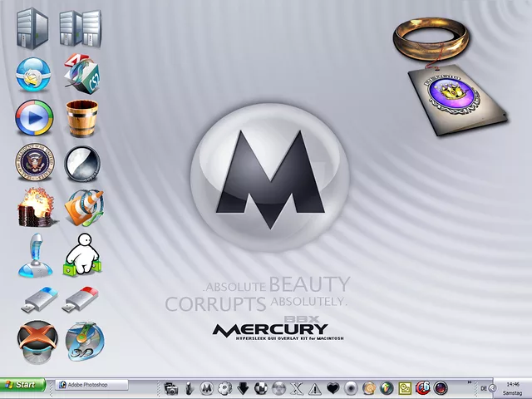Click the X icon in the taskbar
Screen dimensions: 532x399
click(x=298, y=387)
